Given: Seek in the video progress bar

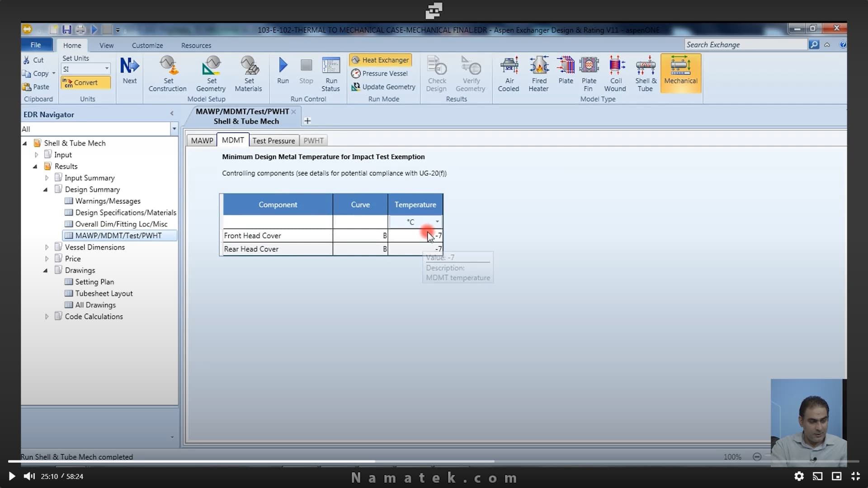Looking at the screenshot, I should (x=434, y=461).
